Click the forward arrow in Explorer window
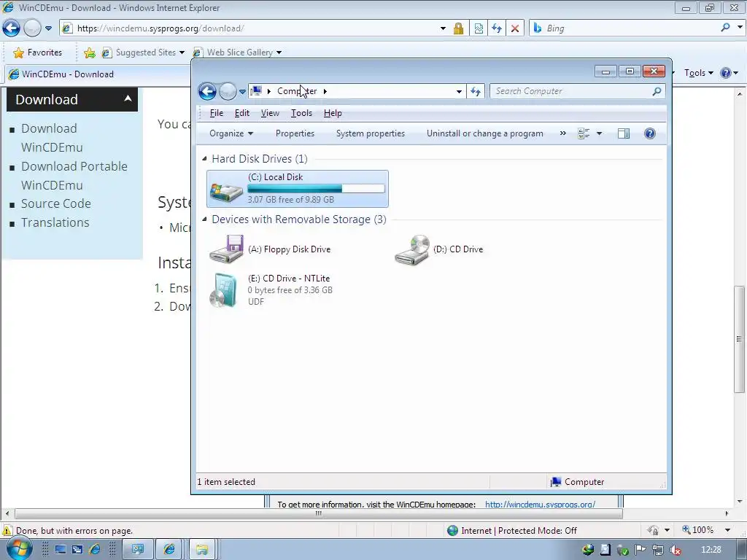 click(228, 91)
